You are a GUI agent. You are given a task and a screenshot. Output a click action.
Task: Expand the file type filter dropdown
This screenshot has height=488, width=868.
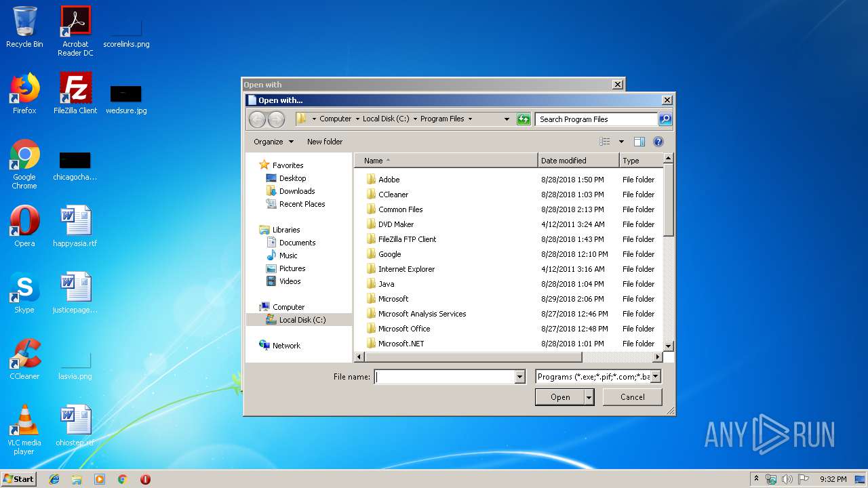click(x=655, y=377)
